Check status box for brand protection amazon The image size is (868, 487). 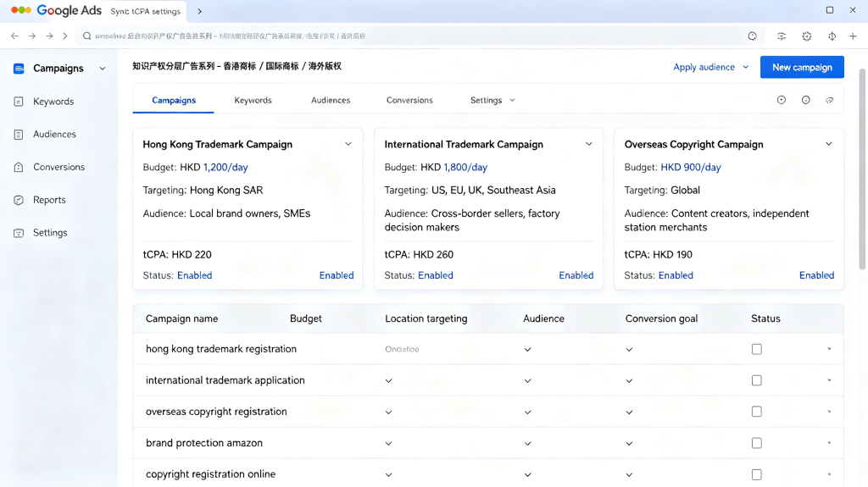coord(757,443)
